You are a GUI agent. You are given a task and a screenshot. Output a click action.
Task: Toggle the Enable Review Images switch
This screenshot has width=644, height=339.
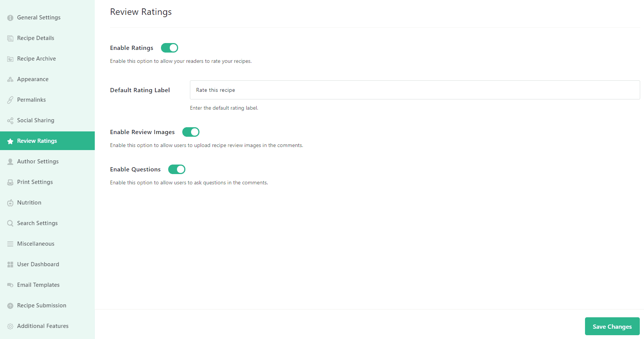191,132
